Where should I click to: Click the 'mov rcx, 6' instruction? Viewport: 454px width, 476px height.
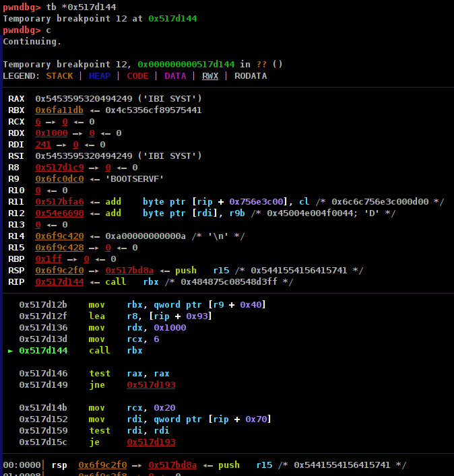tap(124, 339)
